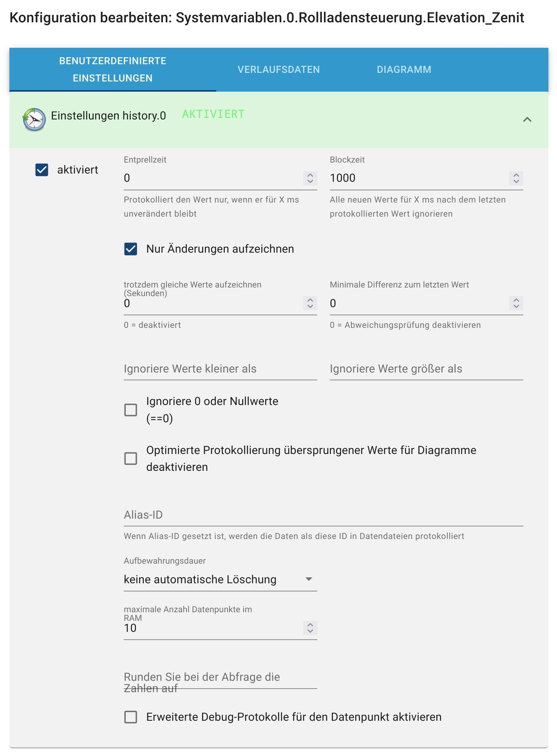Image resolution: width=557 pixels, height=756 pixels.
Task: Click stepper for maximale Anzahl Datenpunkte im RAM
Action: (310, 628)
